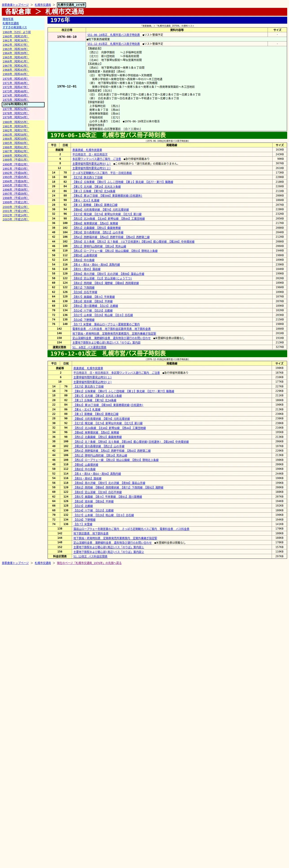Jump to 1977年（昭和52年）in sidebar

pos(16,109)
